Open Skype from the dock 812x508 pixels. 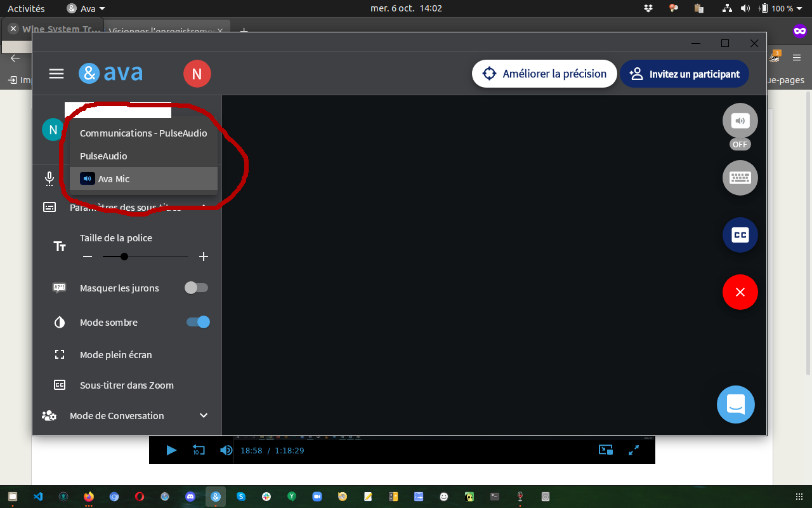241,496
